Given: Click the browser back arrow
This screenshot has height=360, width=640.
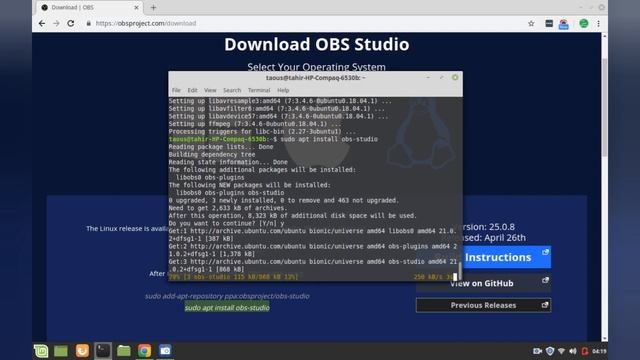Looking at the screenshot, I should (42, 24).
